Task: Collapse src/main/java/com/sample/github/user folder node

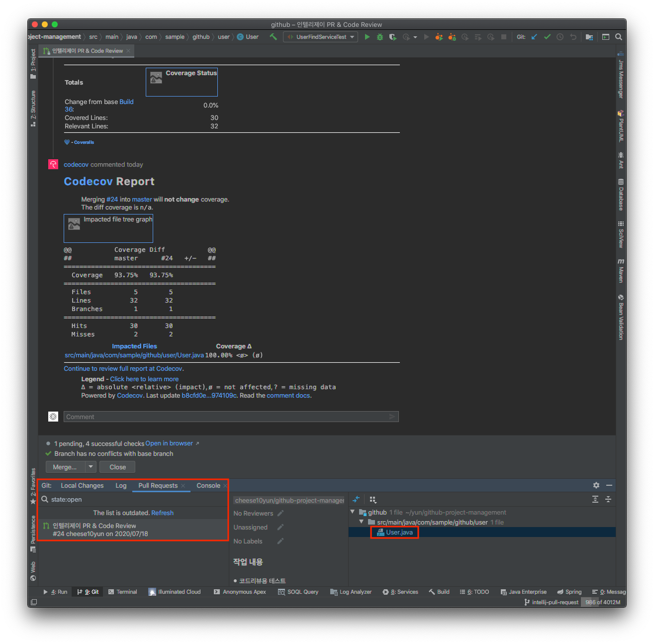Action: point(362,522)
